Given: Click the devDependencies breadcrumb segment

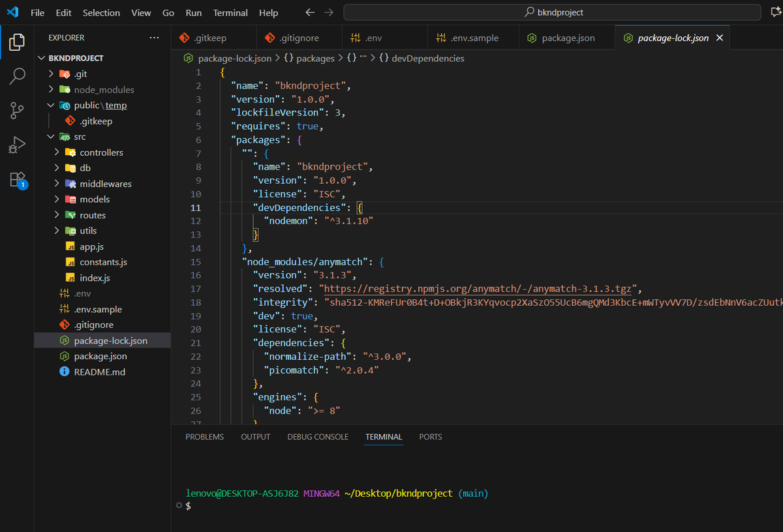Looking at the screenshot, I should click(422, 58).
